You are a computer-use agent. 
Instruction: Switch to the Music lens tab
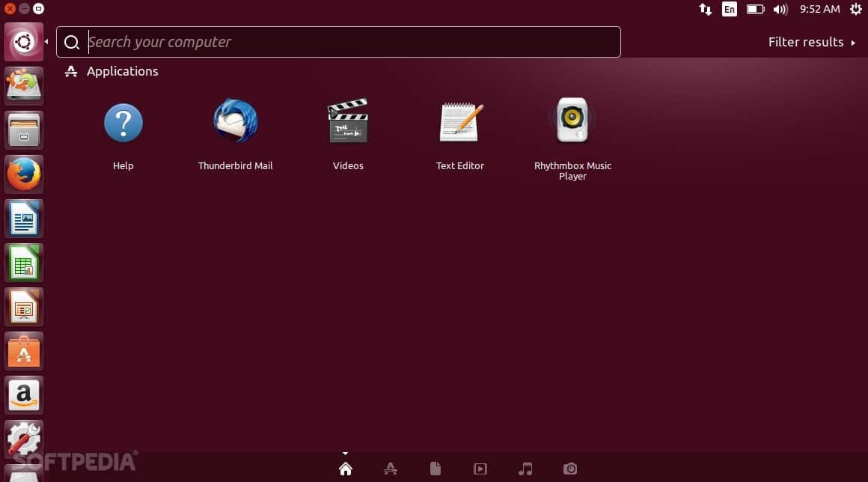[525, 469]
